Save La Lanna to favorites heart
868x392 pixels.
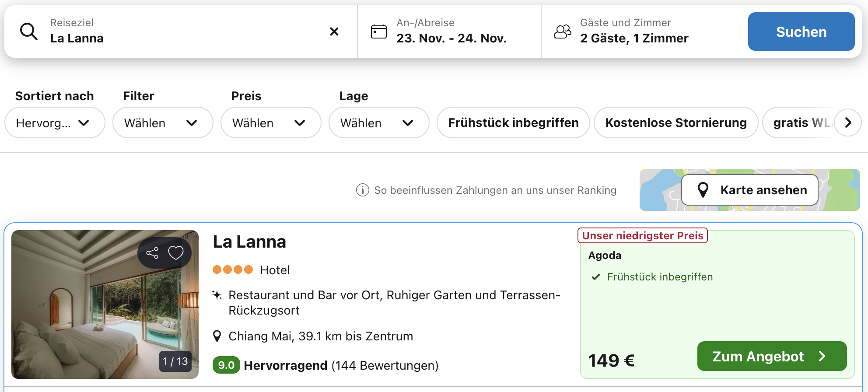(x=176, y=253)
